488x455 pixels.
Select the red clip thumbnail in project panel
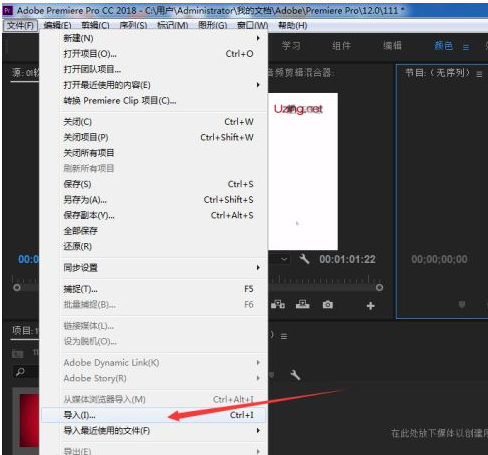tap(29, 420)
